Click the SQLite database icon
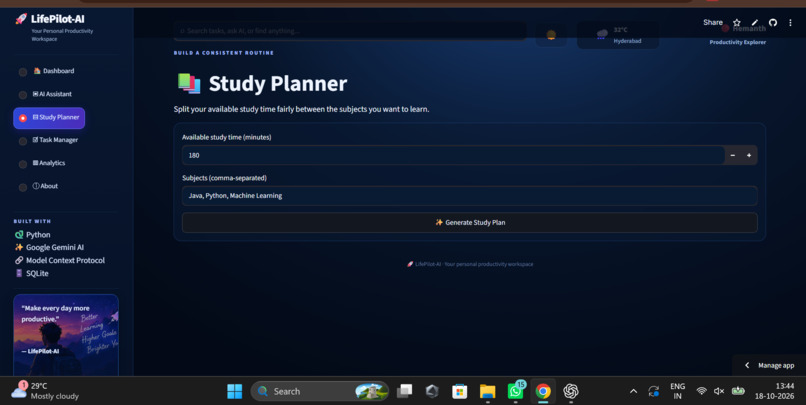Image resolution: width=806 pixels, height=405 pixels. click(19, 273)
